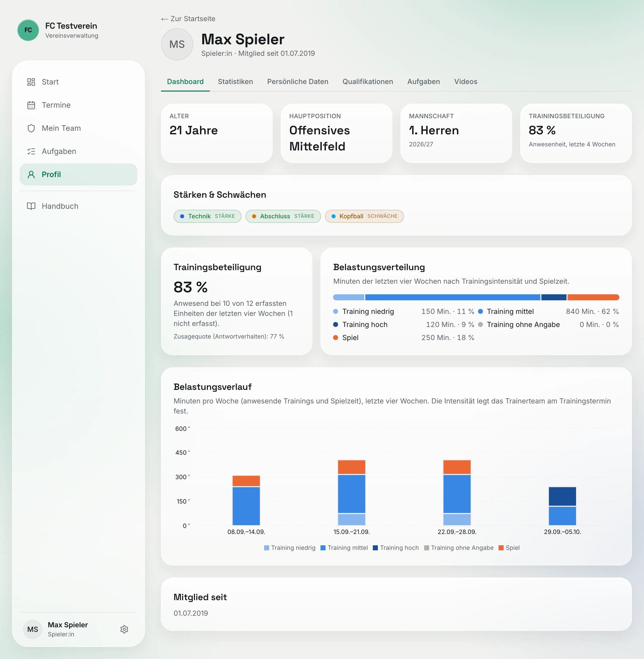Viewport: 644px width, 659px height.
Task: Click the 29.09.–05.10. week bar
Action: pos(562,506)
